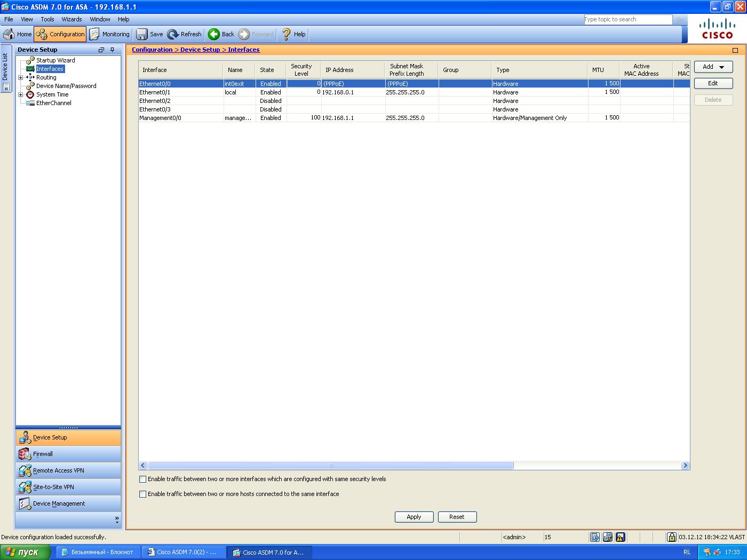The height and width of the screenshot is (560, 747).
Task: Refresh the ASDM configuration
Action: 185,34
